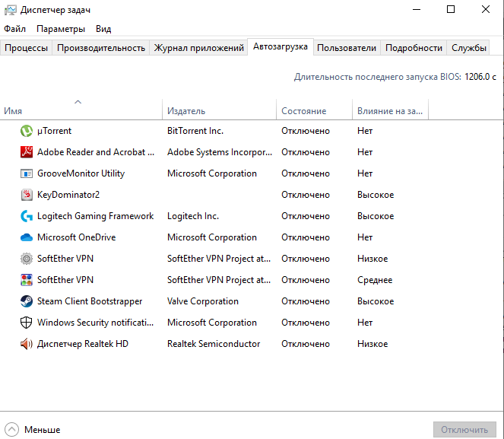
Task: Select Steam Client Bootstrapper entry name
Action: click(90, 301)
